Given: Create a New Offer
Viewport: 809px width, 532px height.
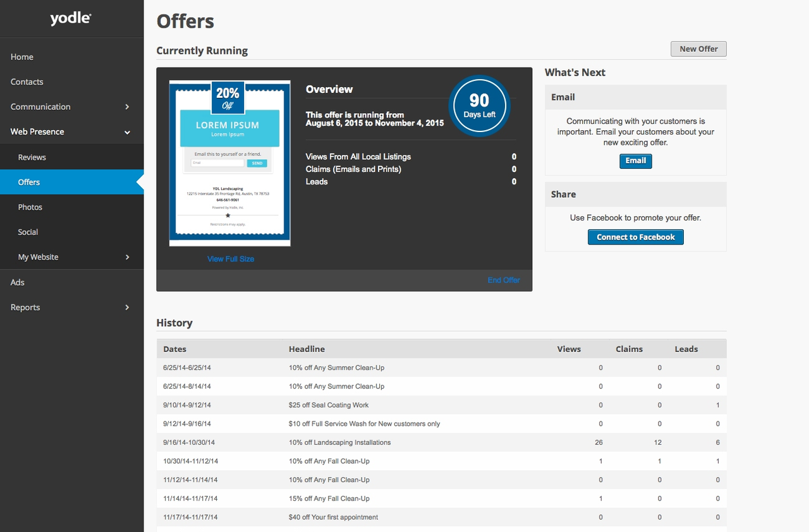Looking at the screenshot, I should (698, 48).
